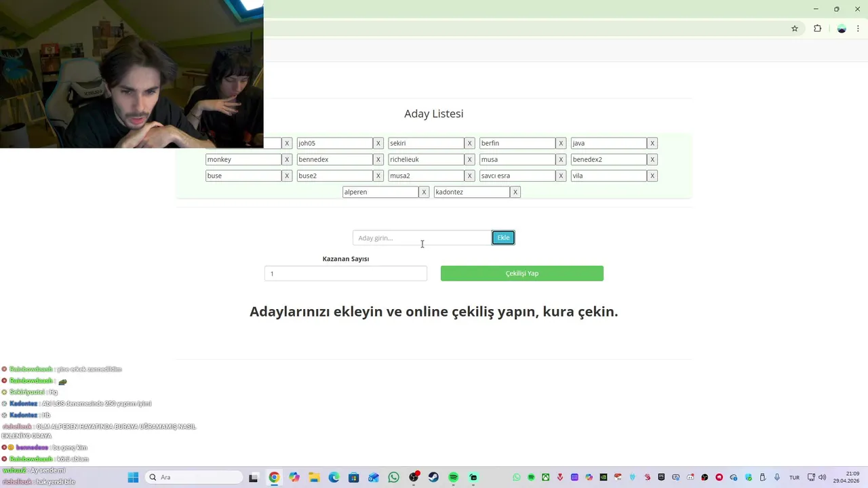Open Copilot from the taskbar

294,477
